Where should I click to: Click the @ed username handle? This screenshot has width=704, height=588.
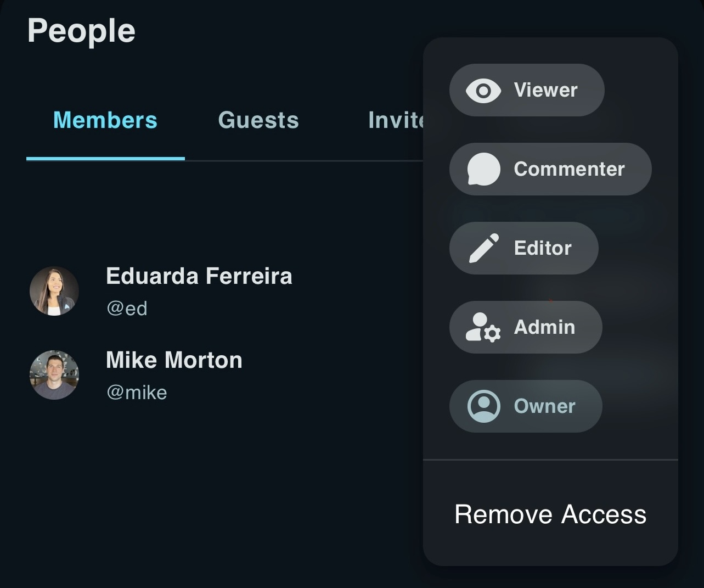click(x=127, y=309)
